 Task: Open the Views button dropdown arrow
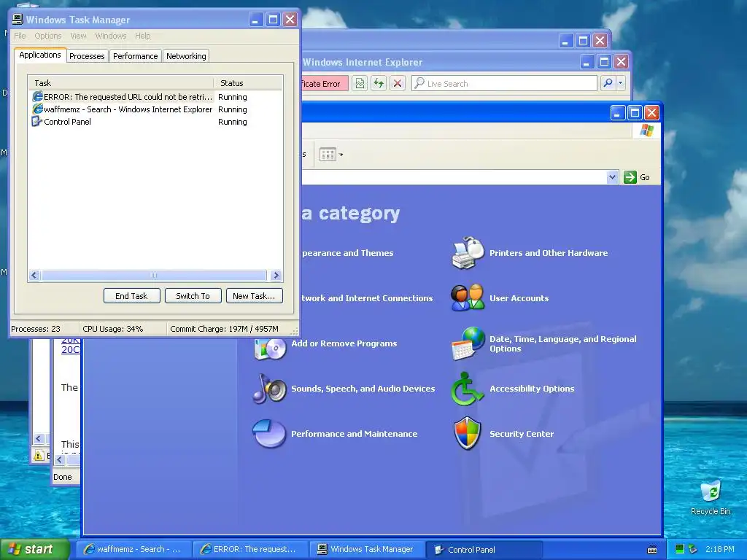341,155
